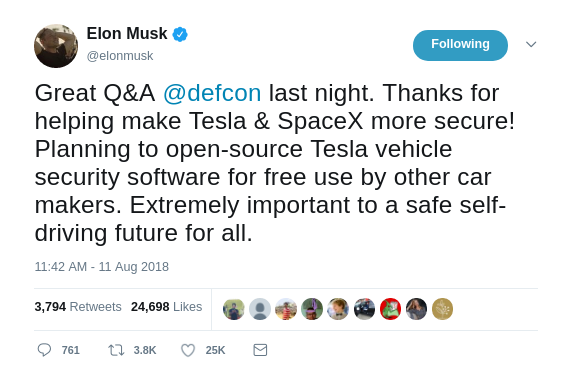The width and height of the screenshot is (562, 382).
Task: Toggle the Following button
Action: (460, 45)
